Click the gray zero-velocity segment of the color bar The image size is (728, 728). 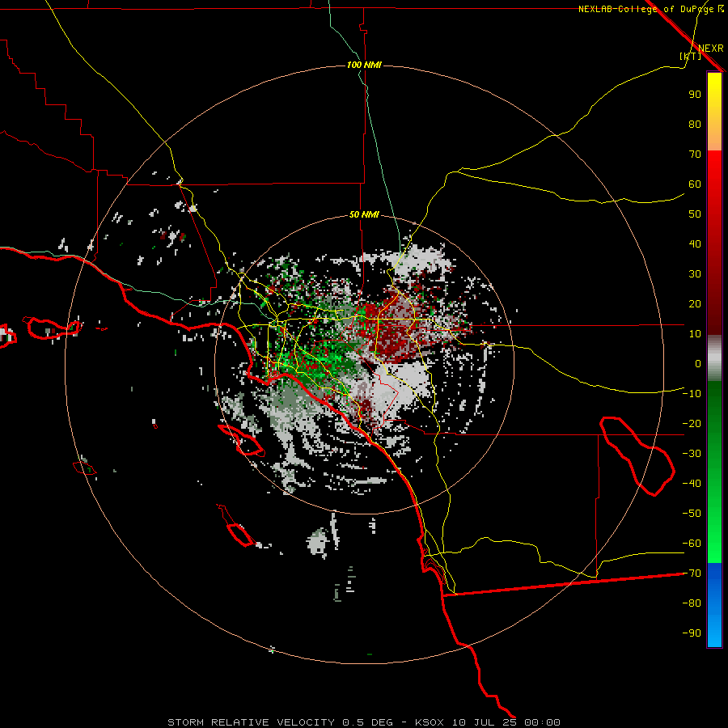[x=714, y=358]
